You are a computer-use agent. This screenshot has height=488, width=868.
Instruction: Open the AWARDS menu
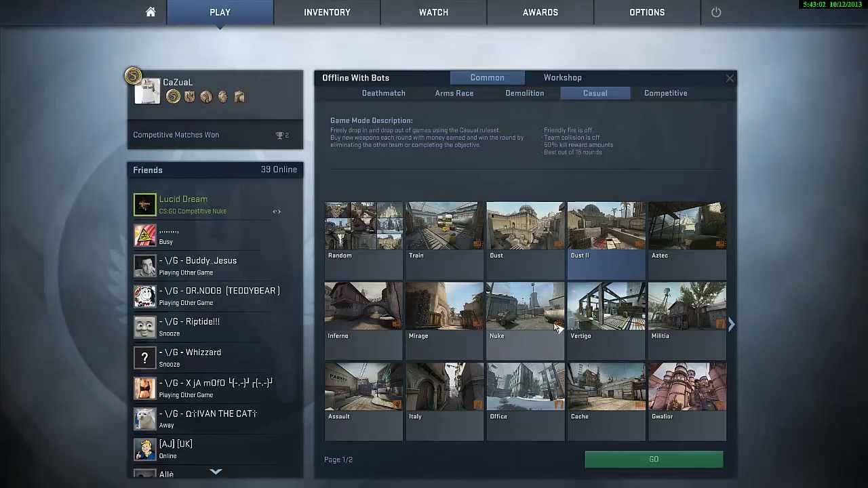[x=540, y=12]
